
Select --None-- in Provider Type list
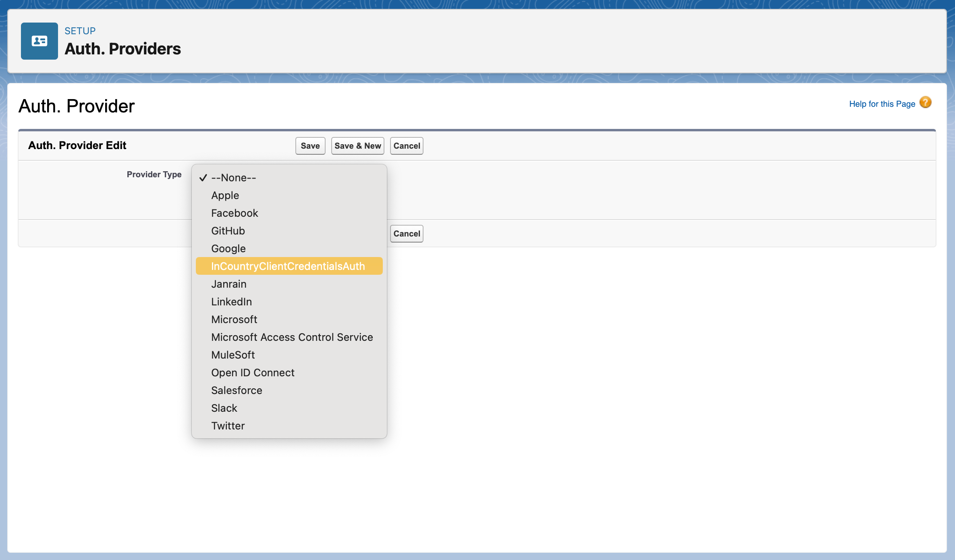233,178
